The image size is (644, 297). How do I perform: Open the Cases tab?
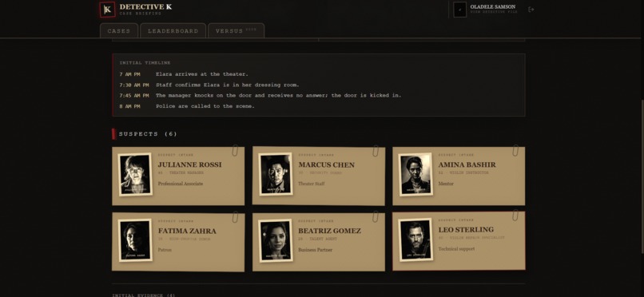coord(119,31)
